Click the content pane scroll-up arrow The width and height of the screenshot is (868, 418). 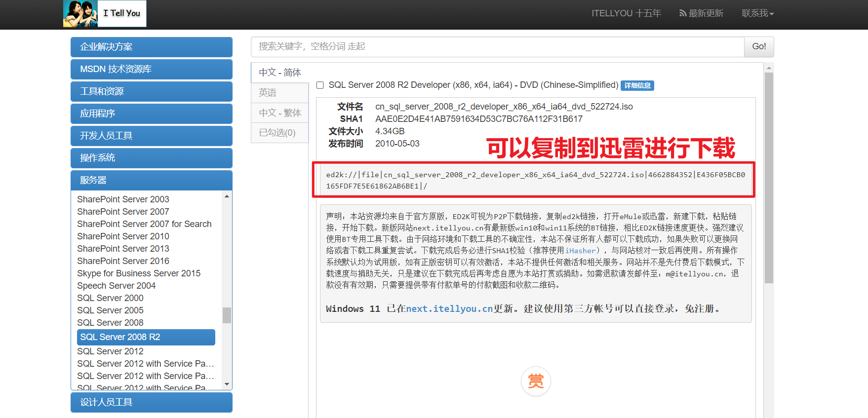(769, 67)
